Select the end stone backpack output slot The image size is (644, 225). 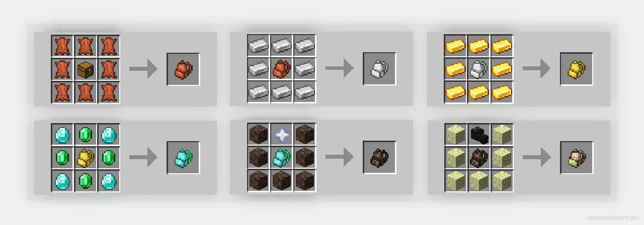(x=577, y=158)
